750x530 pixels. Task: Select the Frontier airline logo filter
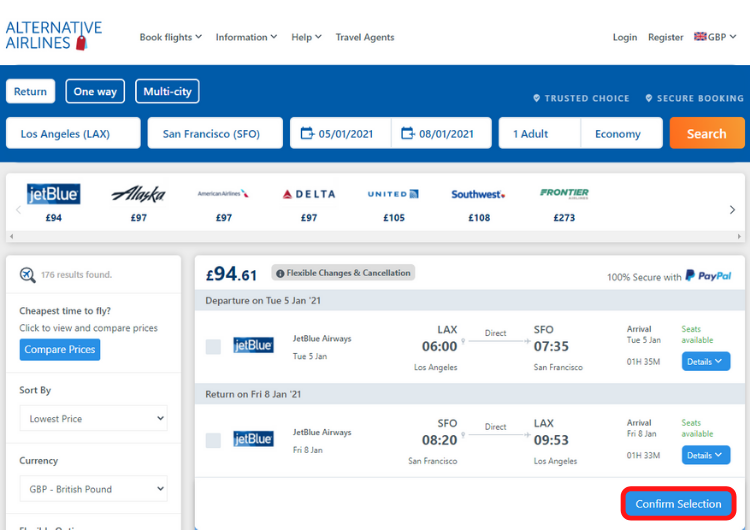coord(564,193)
